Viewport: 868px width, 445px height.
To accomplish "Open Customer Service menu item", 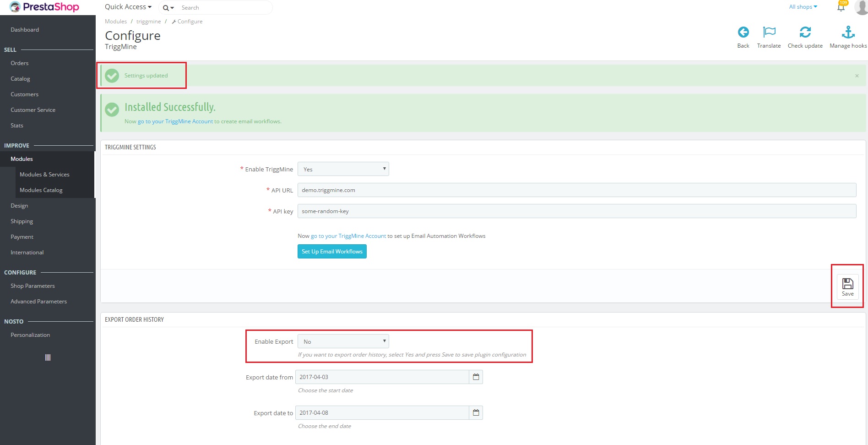I will click(33, 110).
